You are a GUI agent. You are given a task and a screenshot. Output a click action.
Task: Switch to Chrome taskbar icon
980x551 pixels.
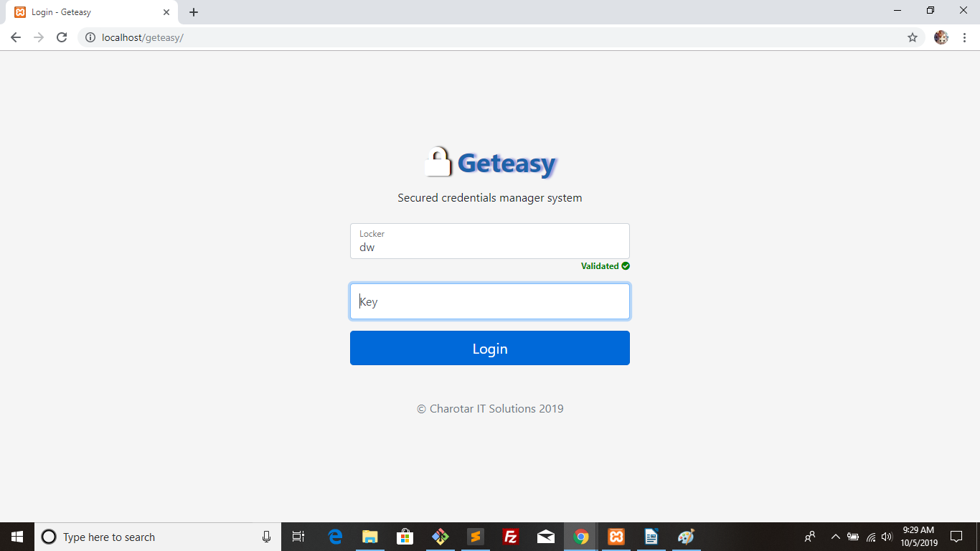tap(581, 537)
